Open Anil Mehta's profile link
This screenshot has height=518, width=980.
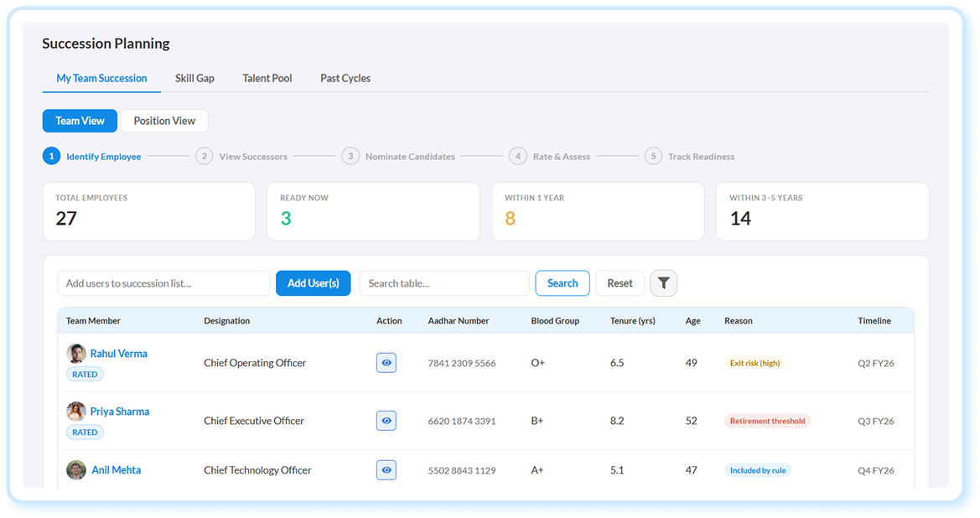117,470
